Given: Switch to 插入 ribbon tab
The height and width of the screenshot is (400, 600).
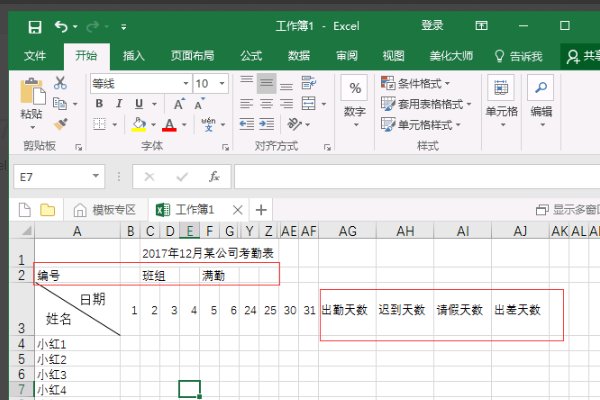Looking at the screenshot, I should point(134,56).
